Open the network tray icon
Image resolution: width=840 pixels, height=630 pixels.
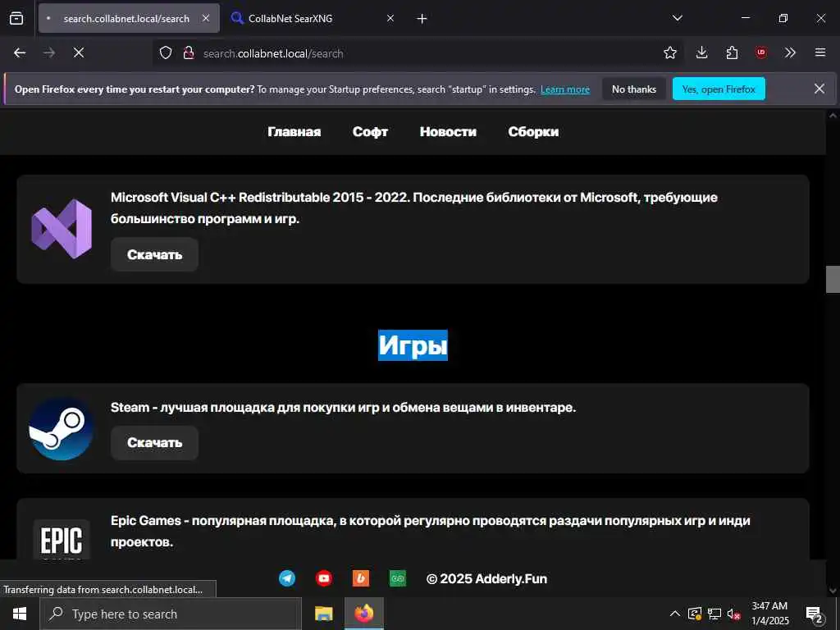pyautogui.click(x=714, y=614)
